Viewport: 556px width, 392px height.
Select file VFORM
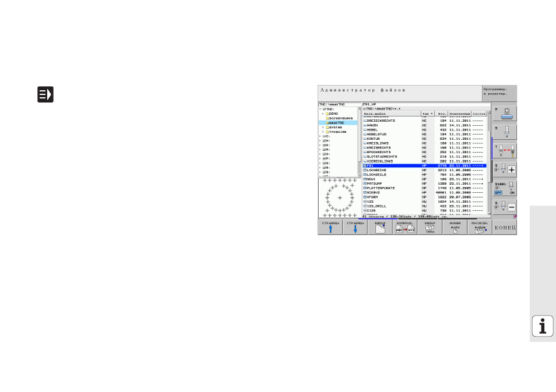424,197
